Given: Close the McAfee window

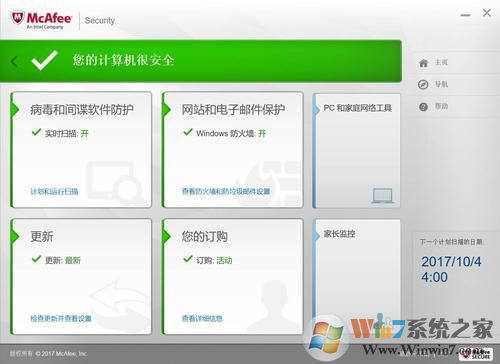Looking at the screenshot, I should pos(487,13).
